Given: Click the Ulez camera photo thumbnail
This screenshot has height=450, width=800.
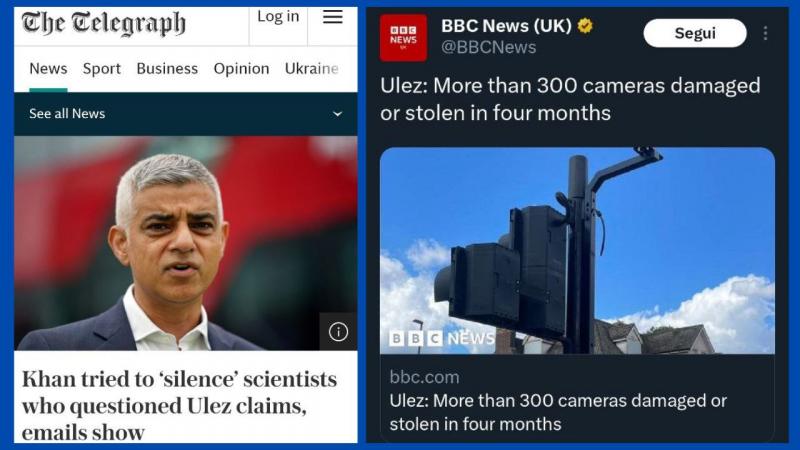Looking at the screenshot, I should 578,251.
